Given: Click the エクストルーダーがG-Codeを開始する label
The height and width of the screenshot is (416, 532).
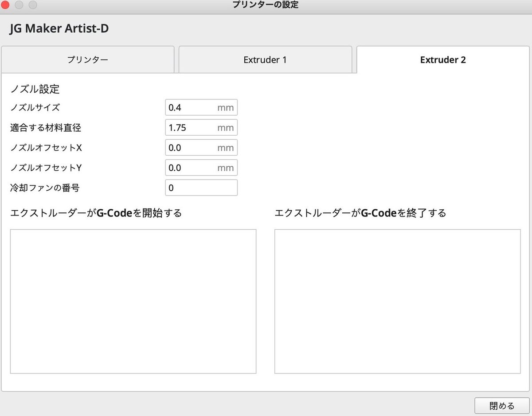Looking at the screenshot, I should [x=96, y=213].
